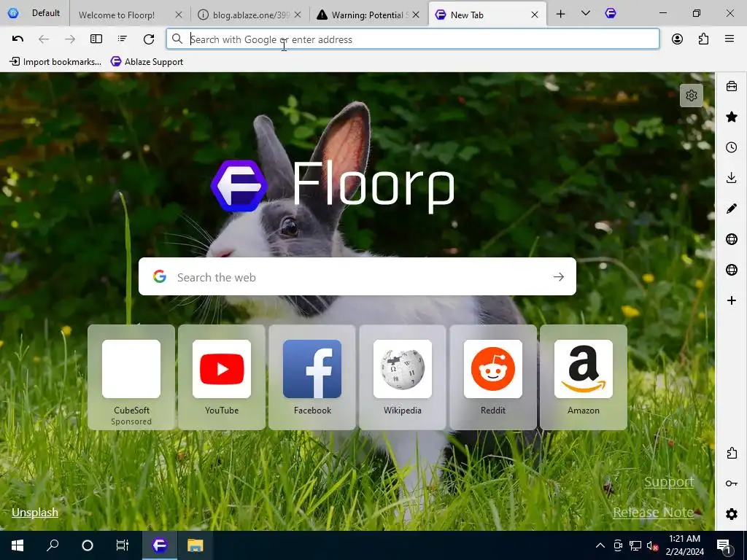Image resolution: width=747 pixels, height=560 pixels.
Task: Open the Wikipedia shortcut tile
Action: tap(403, 377)
